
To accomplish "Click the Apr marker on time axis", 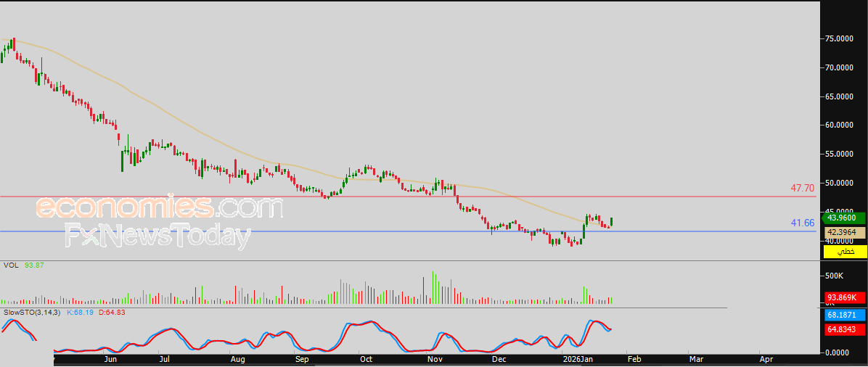I will 766,359.
